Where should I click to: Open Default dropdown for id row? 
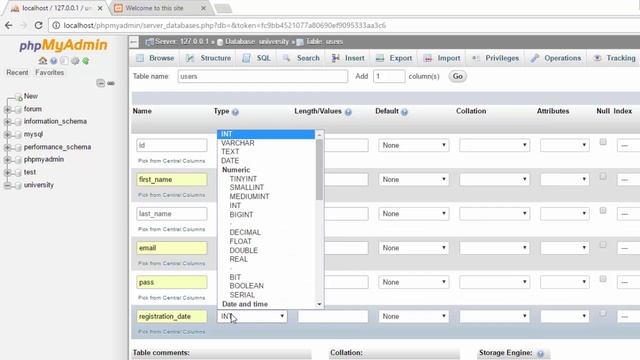tap(413, 145)
